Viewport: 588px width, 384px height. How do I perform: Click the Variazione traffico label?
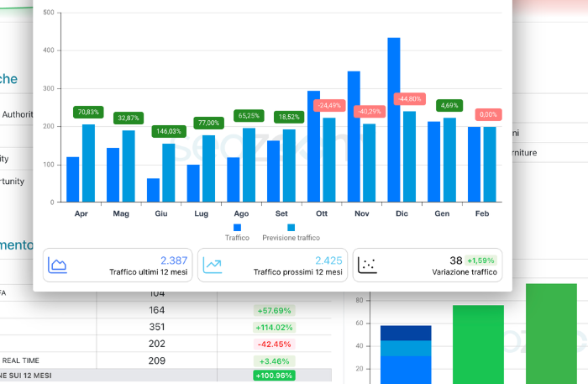click(465, 272)
